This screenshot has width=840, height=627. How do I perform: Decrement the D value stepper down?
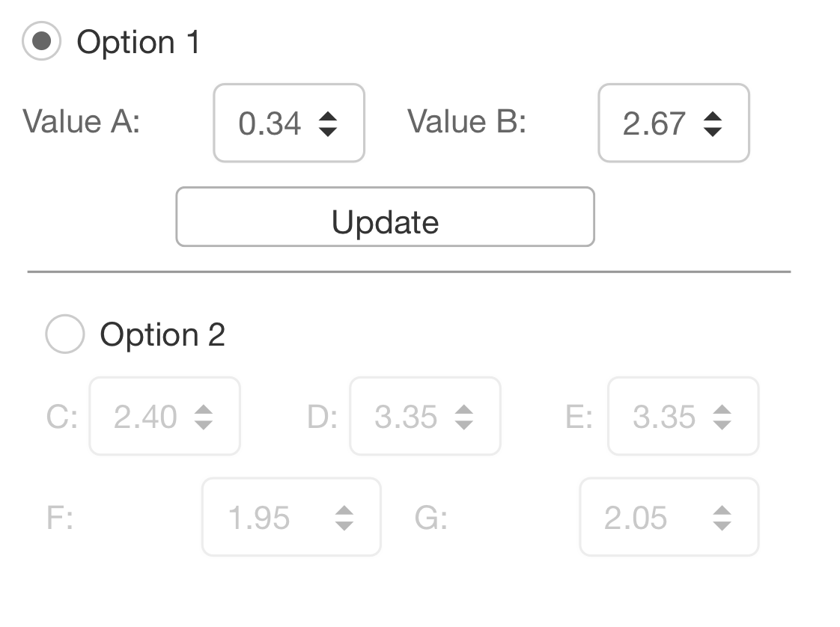pos(464,425)
